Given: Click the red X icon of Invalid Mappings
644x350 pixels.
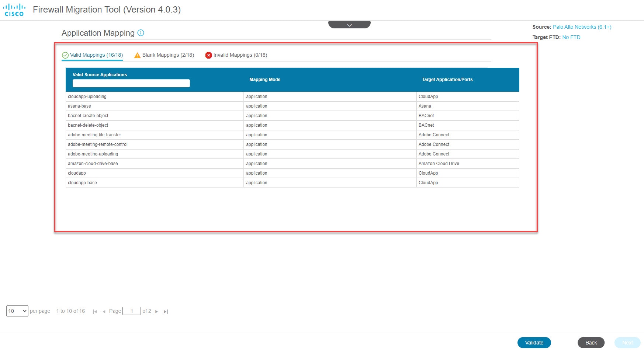Looking at the screenshot, I should point(208,55).
